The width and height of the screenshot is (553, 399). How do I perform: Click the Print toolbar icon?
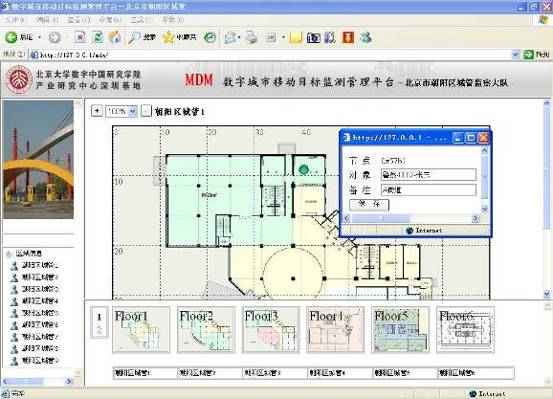(x=251, y=37)
